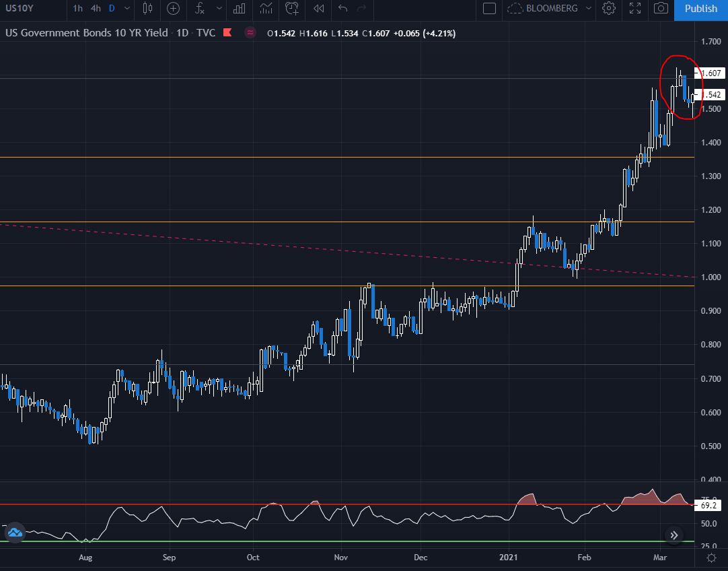Click the Publish button
This screenshot has width=728, height=571.
701,9
